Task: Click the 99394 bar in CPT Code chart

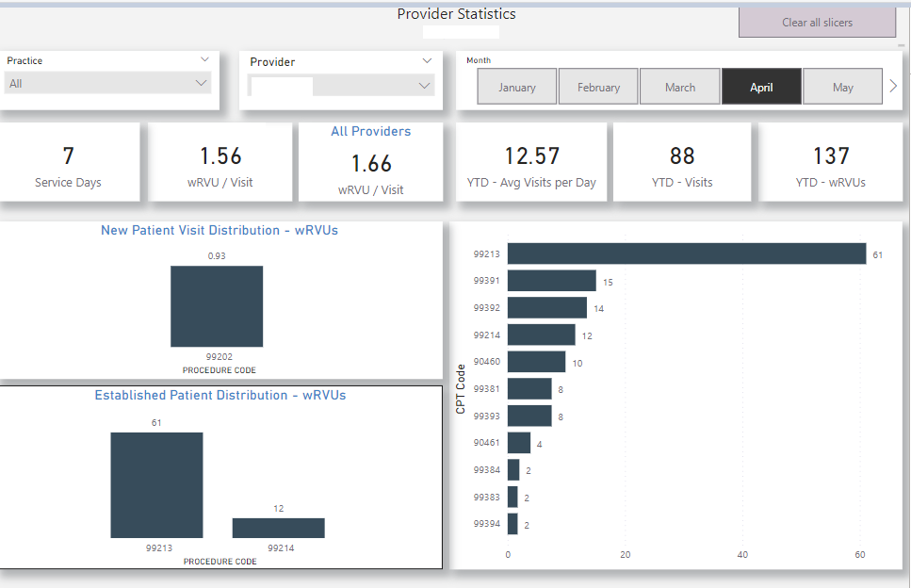Action: coord(512,524)
